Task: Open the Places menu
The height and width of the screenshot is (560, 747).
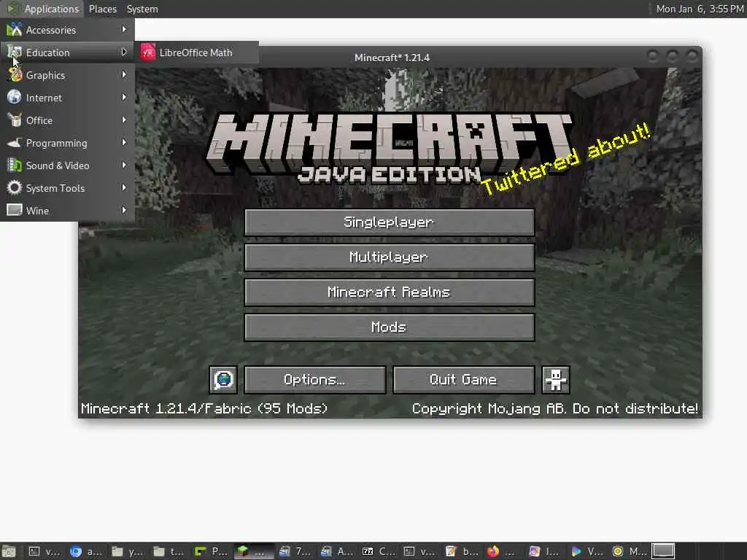Action: click(103, 9)
